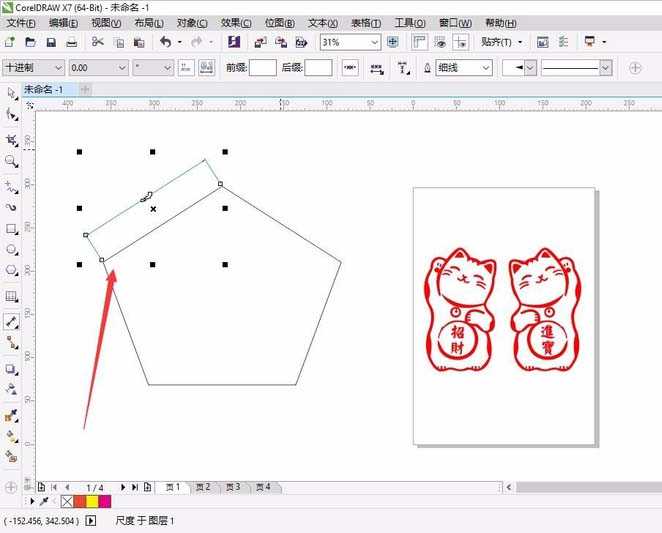Open the 细线 outline width dropdown
This screenshot has height=533, width=662.
click(x=486, y=67)
